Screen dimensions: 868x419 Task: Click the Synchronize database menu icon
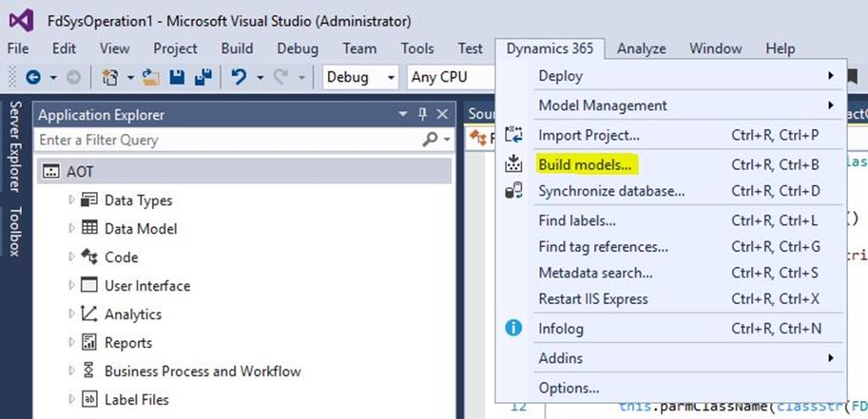point(513,191)
